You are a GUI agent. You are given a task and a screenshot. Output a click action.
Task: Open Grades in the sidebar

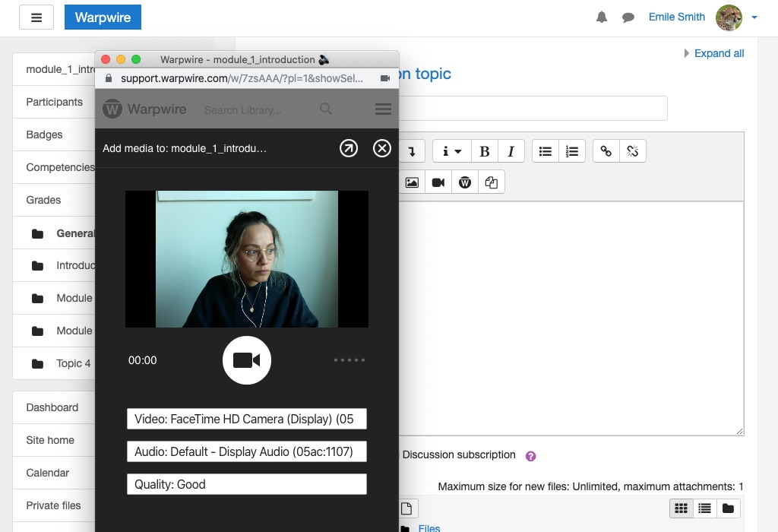coord(54,200)
